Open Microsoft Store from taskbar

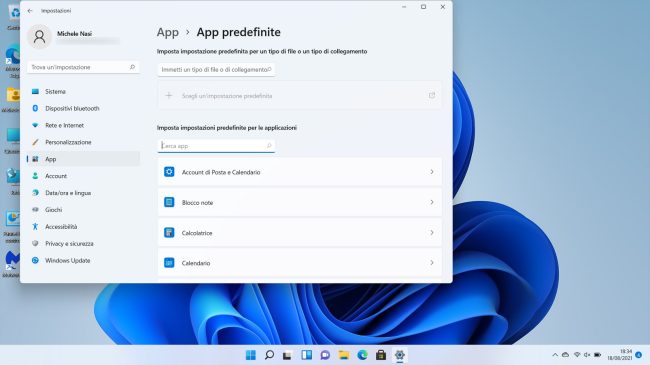[381, 355]
